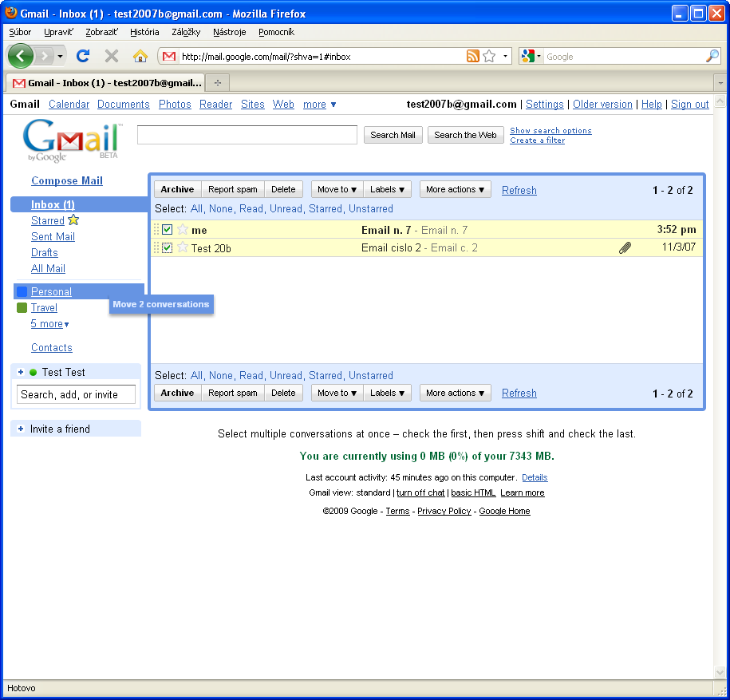Open the Zobraziť menu
The height and width of the screenshot is (700, 730).
coord(101,32)
